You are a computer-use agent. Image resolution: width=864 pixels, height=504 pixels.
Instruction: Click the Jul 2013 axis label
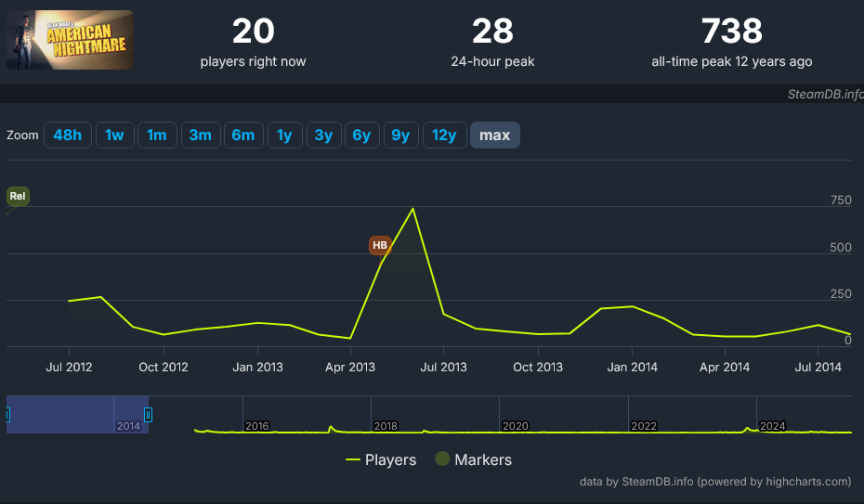tap(443, 367)
